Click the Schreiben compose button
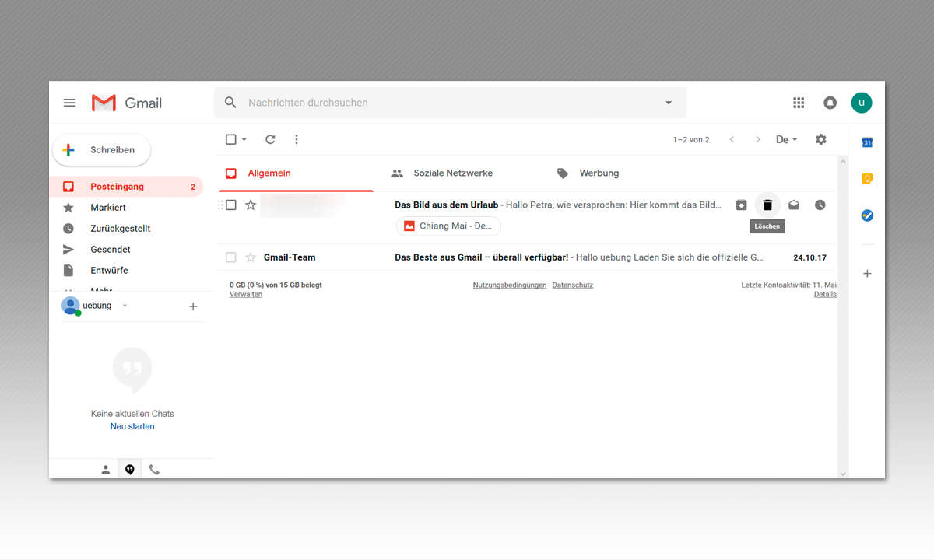The width and height of the screenshot is (934, 560). (x=101, y=150)
